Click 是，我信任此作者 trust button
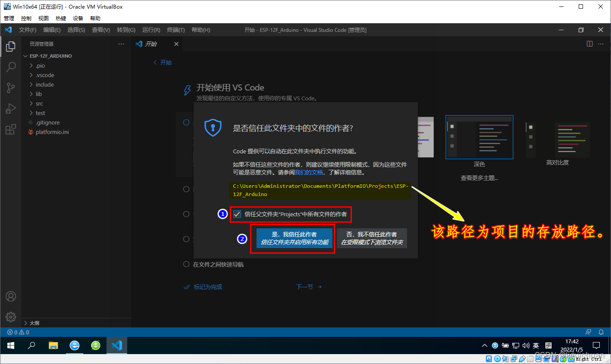Viewport: 611px width, 364px height. [295, 238]
